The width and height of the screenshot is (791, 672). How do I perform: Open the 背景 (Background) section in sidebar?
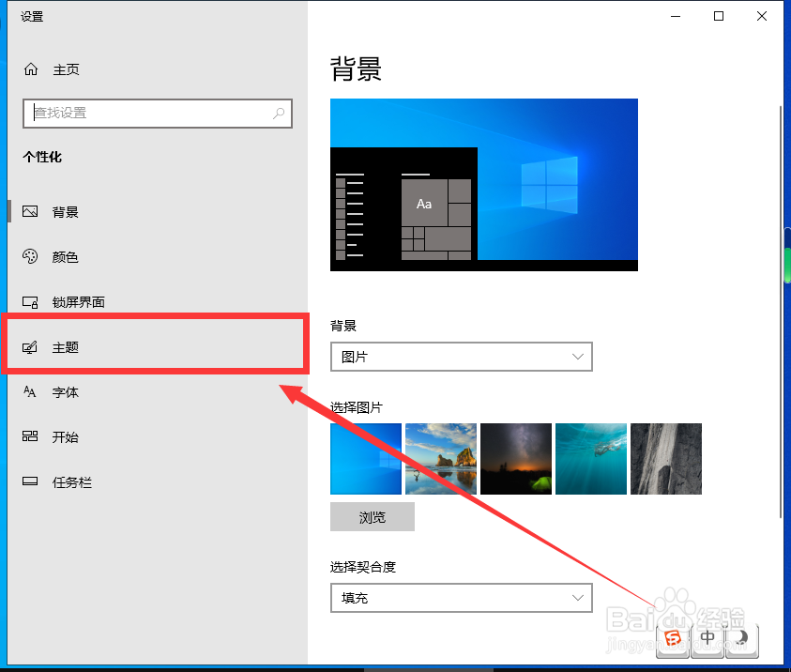click(x=66, y=211)
